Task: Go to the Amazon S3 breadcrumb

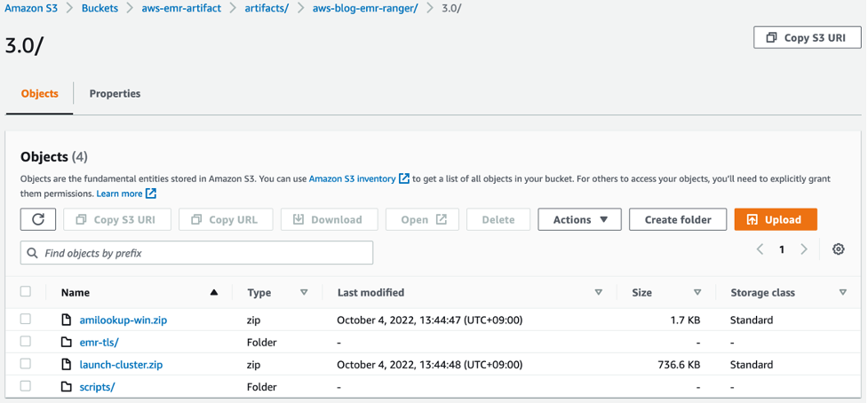Action: click(x=31, y=9)
